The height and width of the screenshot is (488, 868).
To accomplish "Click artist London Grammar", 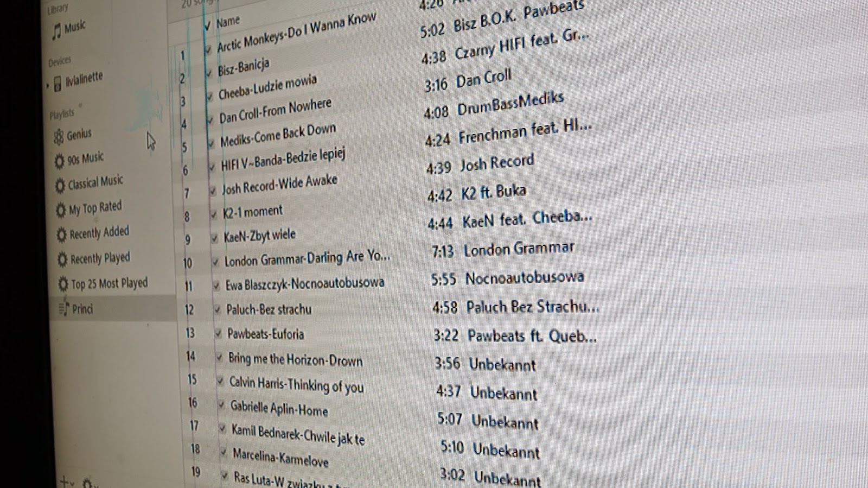I will coord(519,250).
